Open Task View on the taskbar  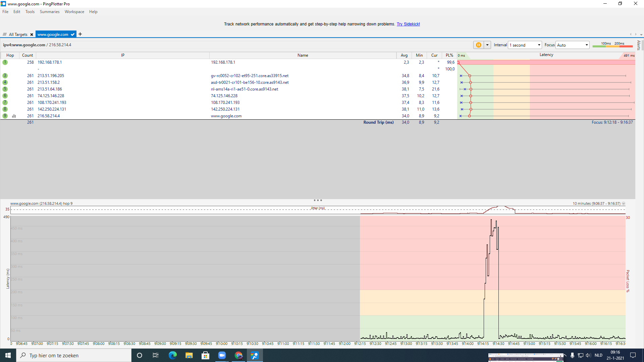[x=156, y=355]
